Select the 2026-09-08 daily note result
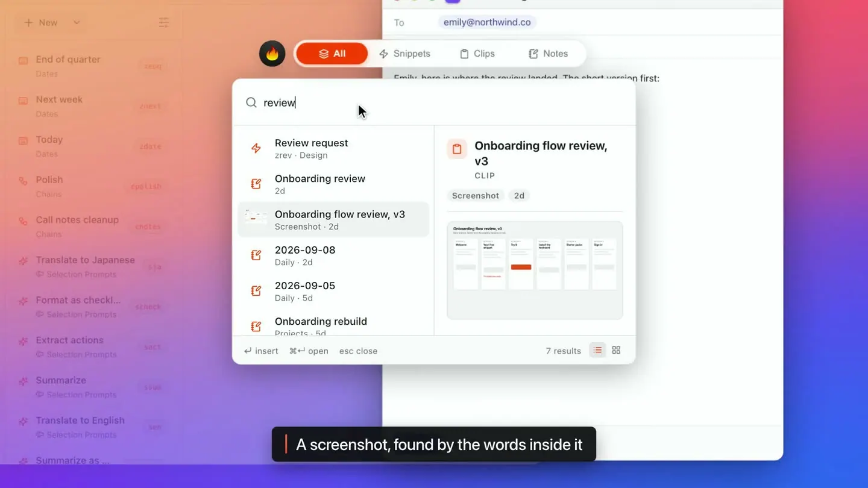 (x=333, y=255)
